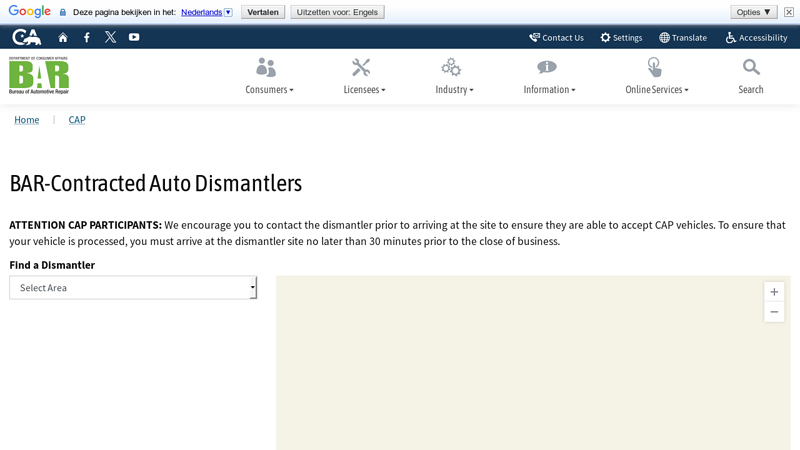Click the CAP breadcrumb link
The image size is (800, 450).
coord(77,120)
